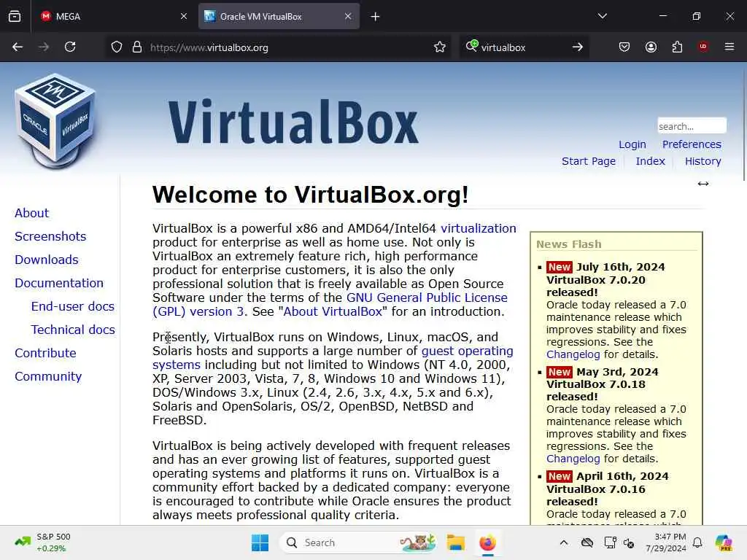Submit the virtualbox search with arrow
747x560 pixels.
click(x=578, y=47)
